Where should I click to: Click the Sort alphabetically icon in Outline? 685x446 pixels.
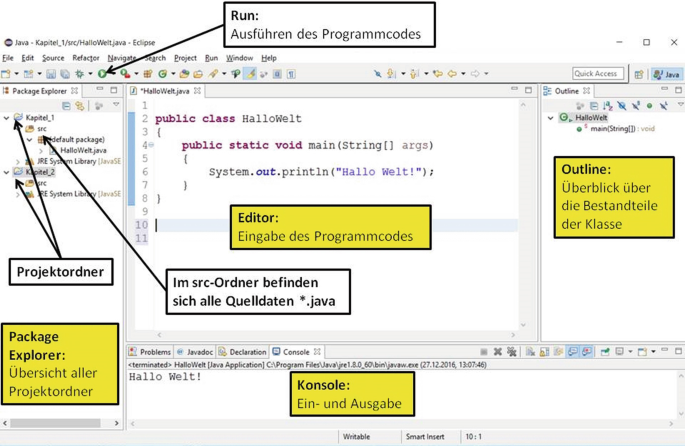tap(607, 105)
